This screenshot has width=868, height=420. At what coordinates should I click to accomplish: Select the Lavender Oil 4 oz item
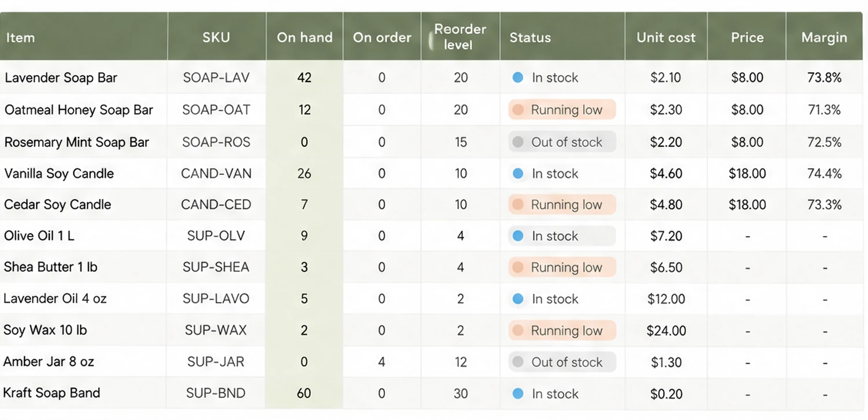(55, 299)
